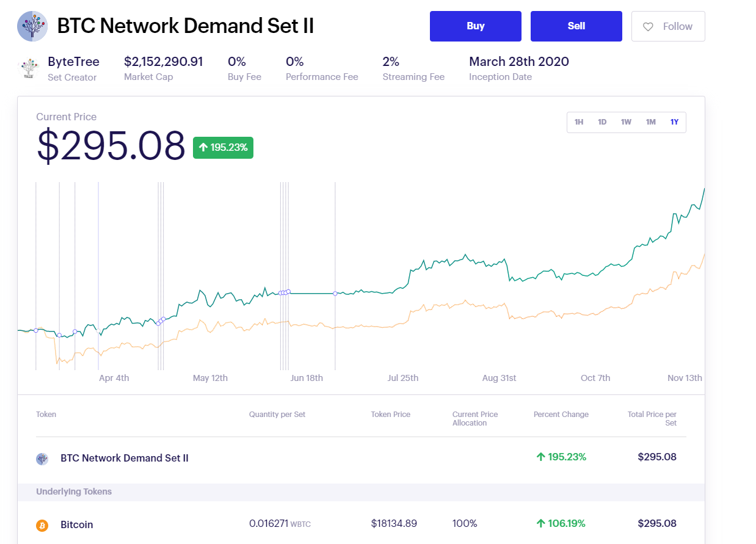
Task: Click the Nov 13th date label
Action: (685, 378)
